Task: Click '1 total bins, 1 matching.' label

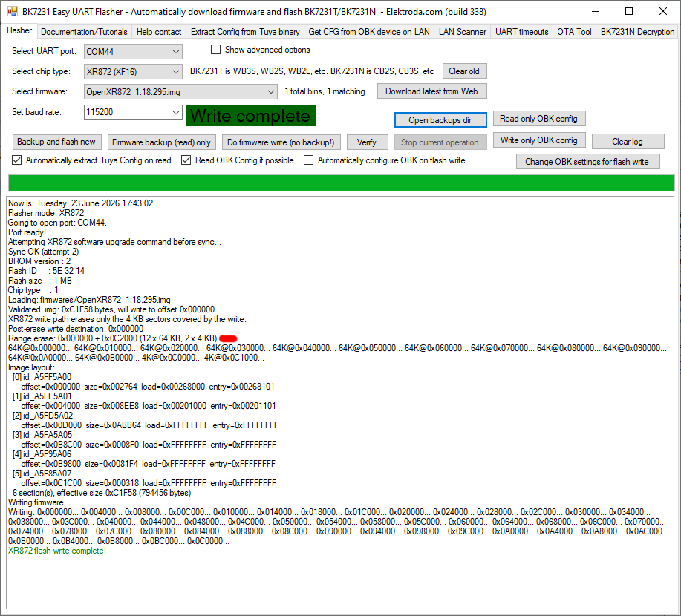Action: [x=326, y=91]
